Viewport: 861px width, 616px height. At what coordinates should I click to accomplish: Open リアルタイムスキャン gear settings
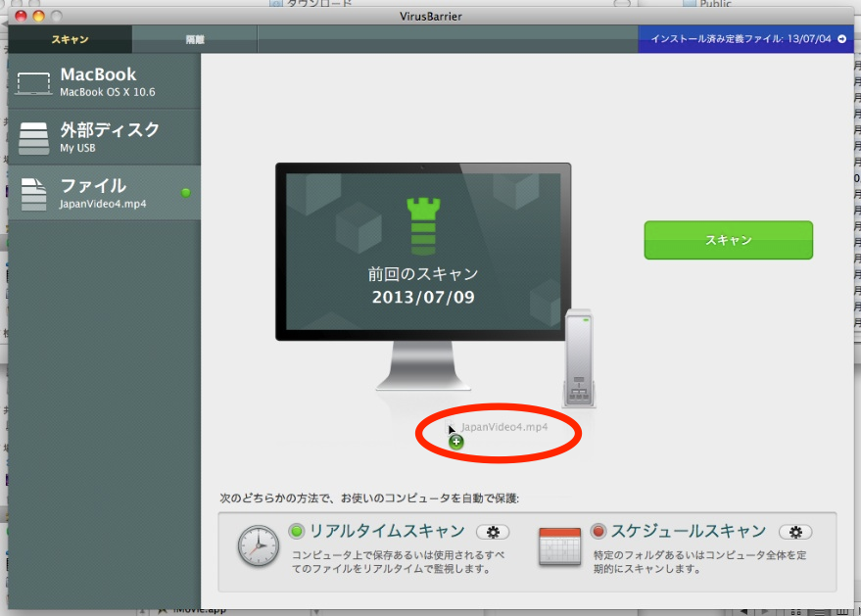coord(493,532)
